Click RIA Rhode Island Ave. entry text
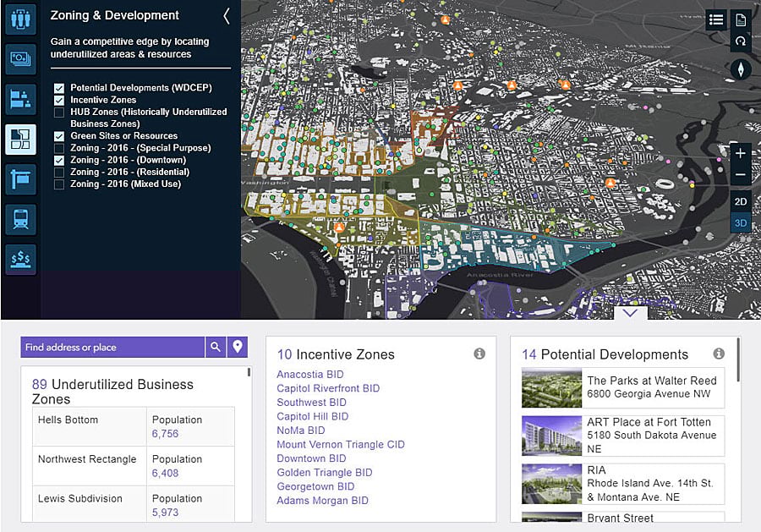 pyautogui.click(x=650, y=484)
